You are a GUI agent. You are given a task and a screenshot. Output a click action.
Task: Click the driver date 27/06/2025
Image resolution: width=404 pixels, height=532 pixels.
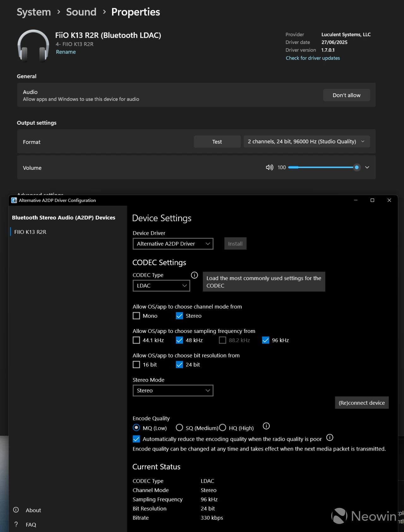(x=335, y=42)
